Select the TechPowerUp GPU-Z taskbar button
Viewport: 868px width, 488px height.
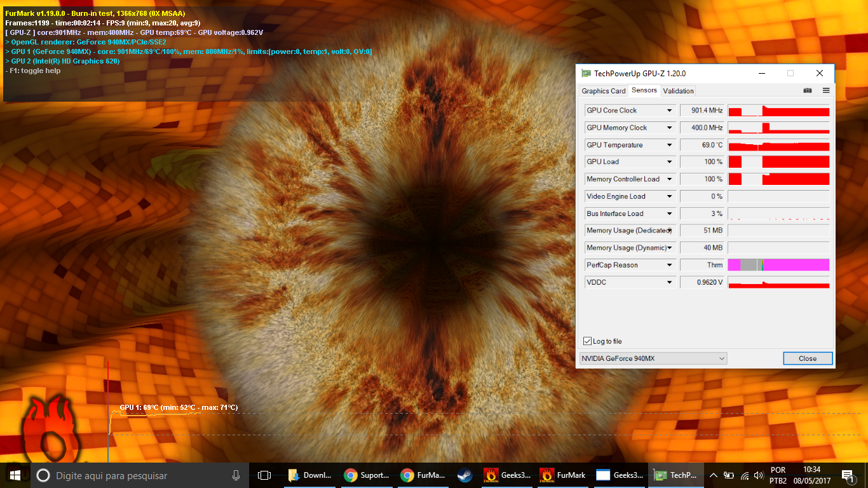[x=675, y=475]
